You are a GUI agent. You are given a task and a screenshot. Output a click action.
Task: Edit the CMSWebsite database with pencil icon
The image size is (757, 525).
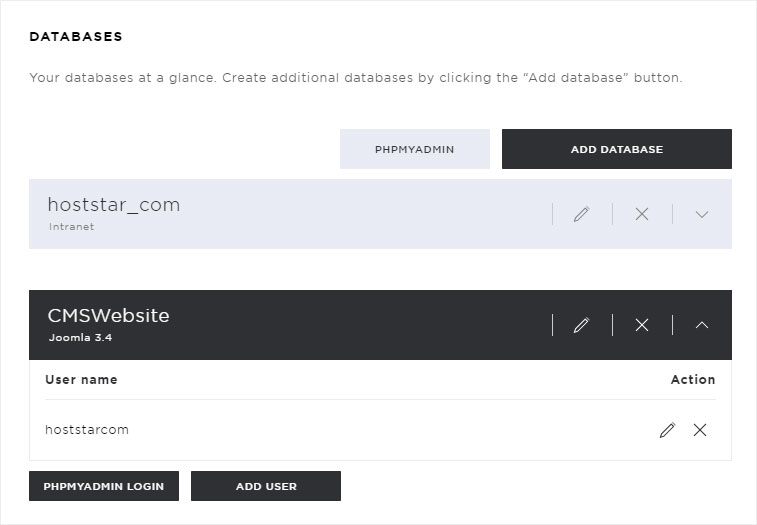coord(582,325)
